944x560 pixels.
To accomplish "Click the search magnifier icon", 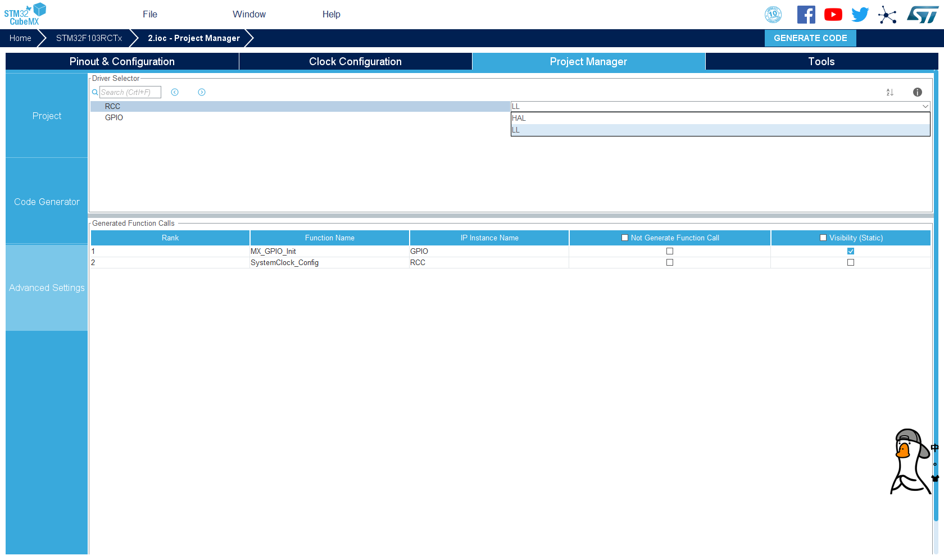I will click(x=95, y=92).
